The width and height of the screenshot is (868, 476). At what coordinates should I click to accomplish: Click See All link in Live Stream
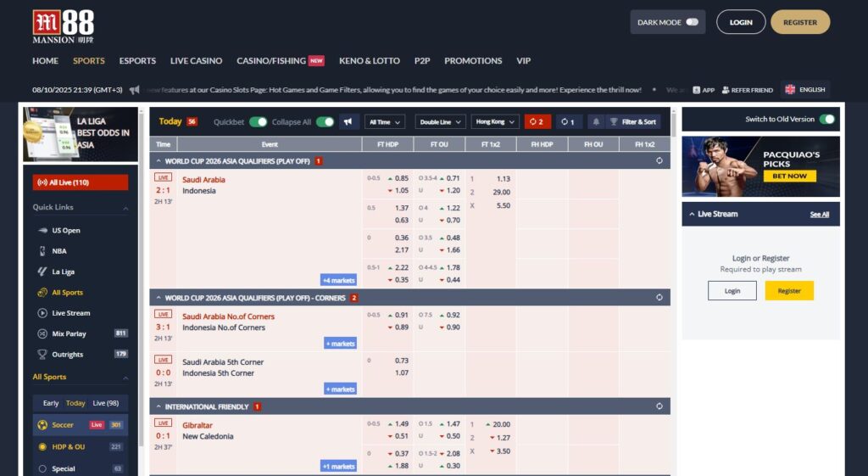click(820, 215)
